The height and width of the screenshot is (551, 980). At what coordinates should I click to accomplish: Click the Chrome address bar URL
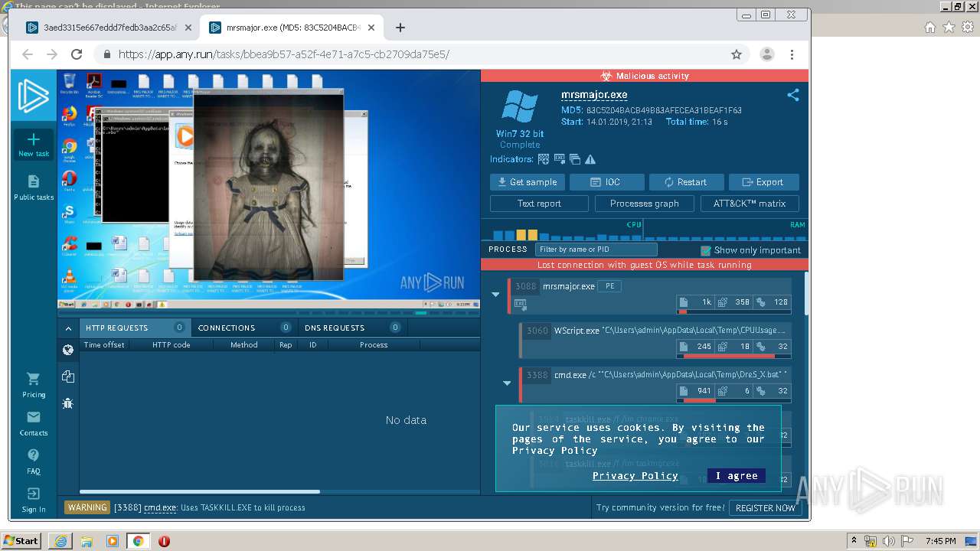[x=284, y=54]
